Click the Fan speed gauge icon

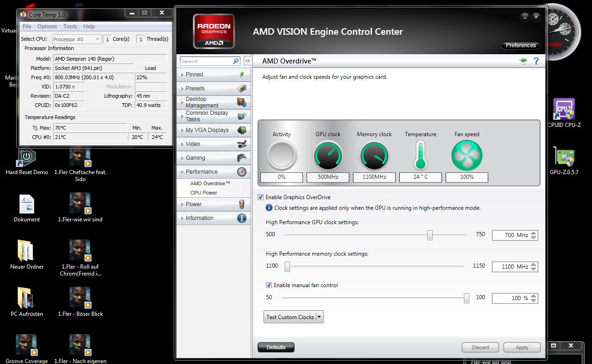coord(466,156)
